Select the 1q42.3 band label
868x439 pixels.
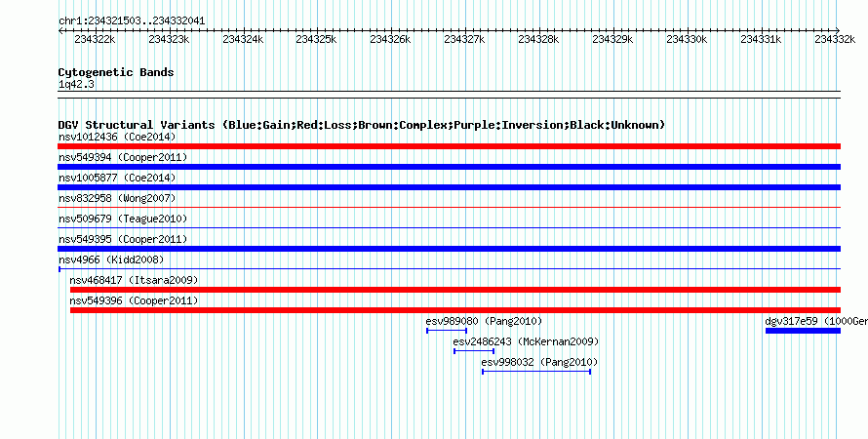[76, 85]
